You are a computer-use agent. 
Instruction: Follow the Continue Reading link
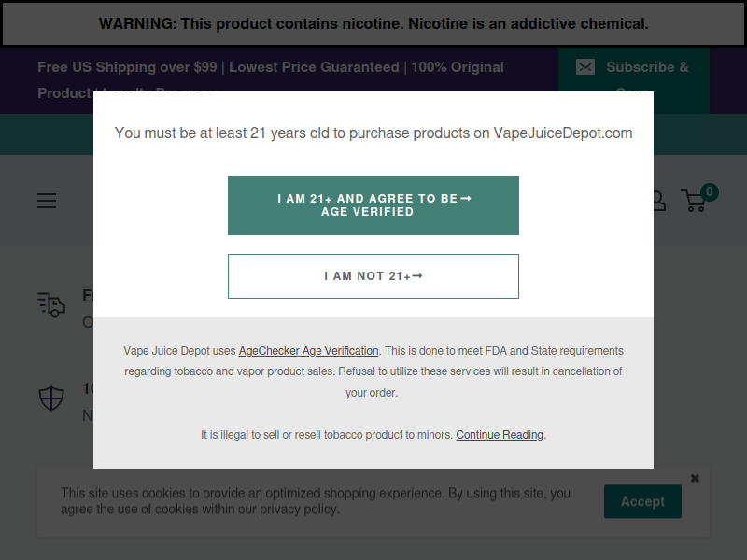pyautogui.click(x=500, y=435)
